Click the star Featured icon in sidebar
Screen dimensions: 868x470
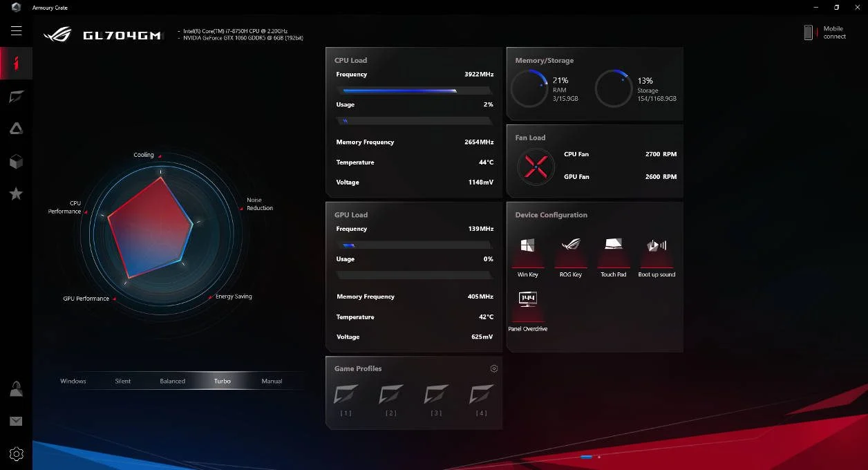[16, 194]
